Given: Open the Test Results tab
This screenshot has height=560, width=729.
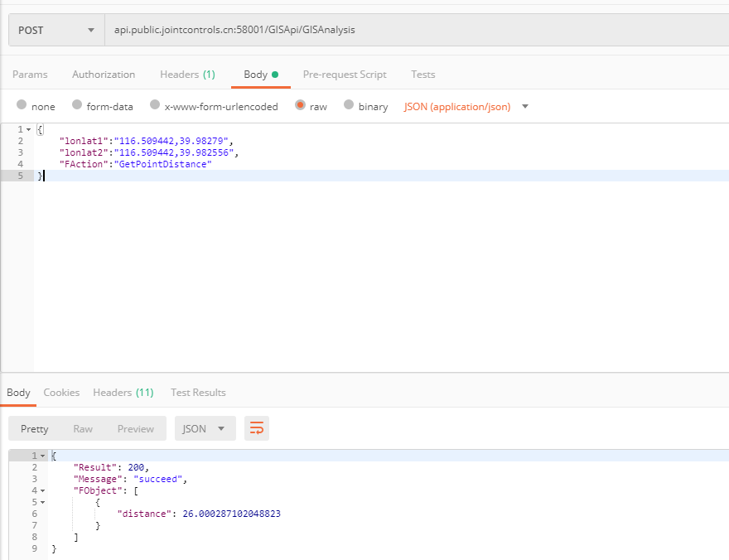Looking at the screenshot, I should tap(198, 393).
